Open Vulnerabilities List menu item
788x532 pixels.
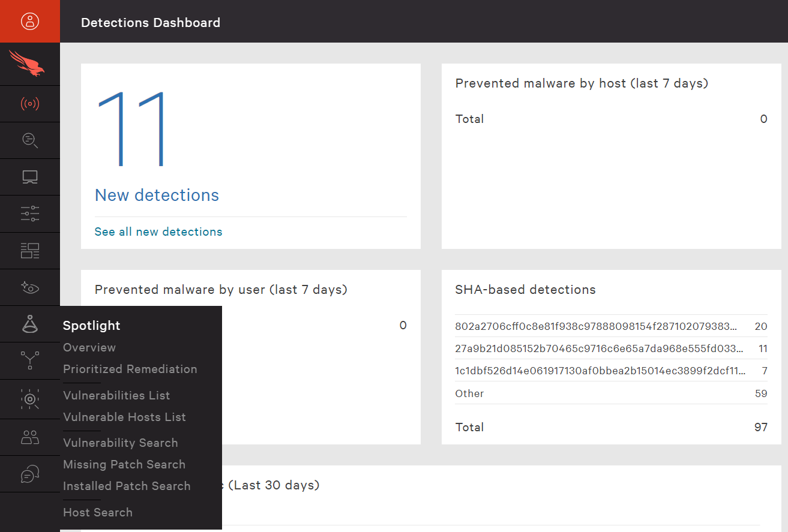[x=116, y=395]
